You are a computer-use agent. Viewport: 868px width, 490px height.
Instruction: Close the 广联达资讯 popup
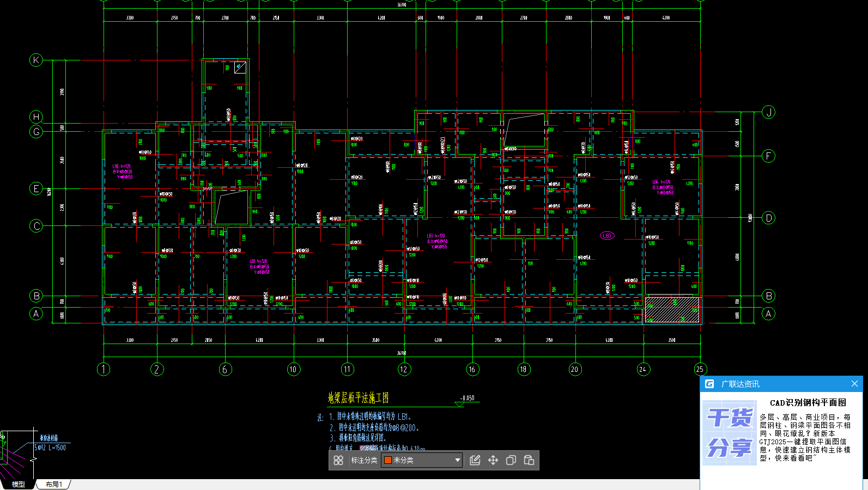[854, 384]
